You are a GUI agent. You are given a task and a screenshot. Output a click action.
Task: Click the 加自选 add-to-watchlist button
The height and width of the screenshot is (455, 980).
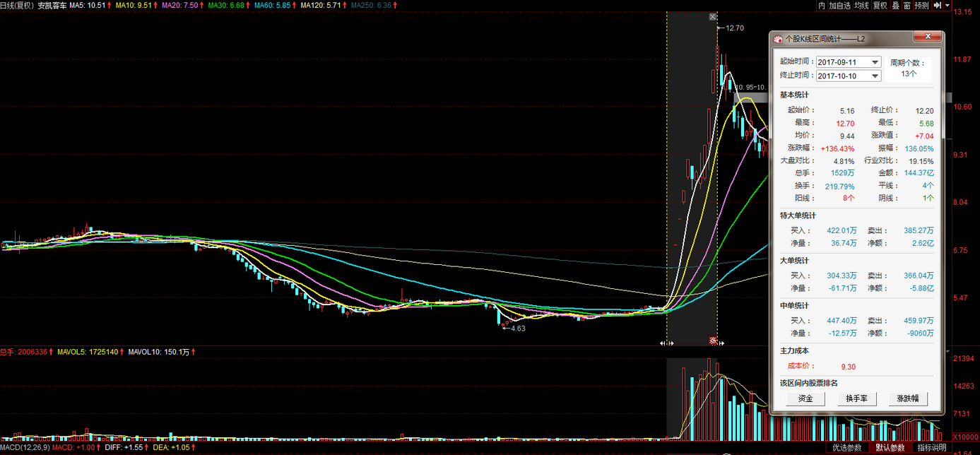[x=840, y=5]
